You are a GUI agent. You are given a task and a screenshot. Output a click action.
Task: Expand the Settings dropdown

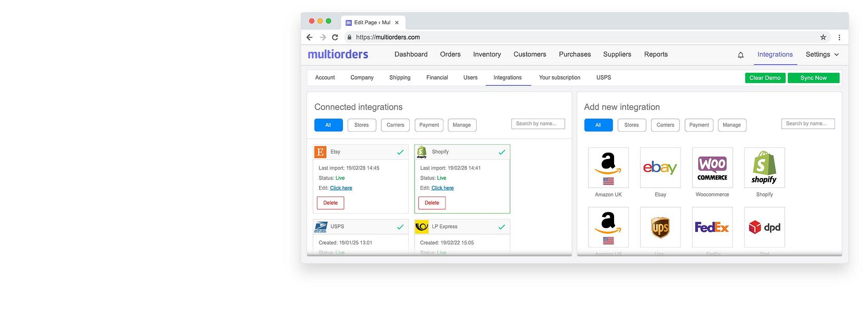(x=822, y=55)
